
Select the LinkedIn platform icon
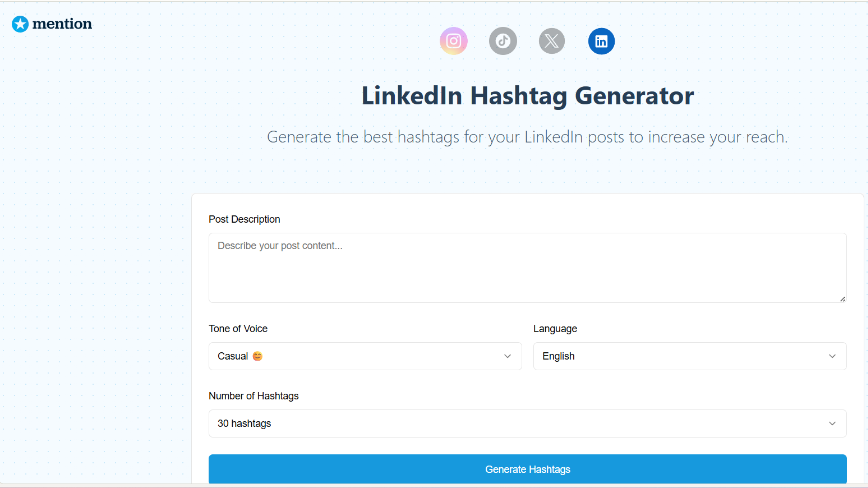(601, 41)
